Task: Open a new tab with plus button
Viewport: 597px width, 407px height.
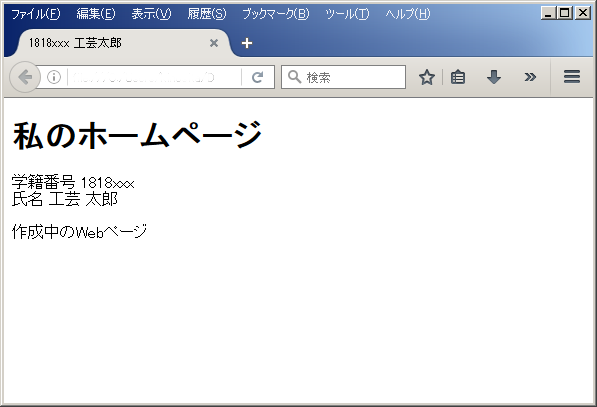Action: pos(247,43)
